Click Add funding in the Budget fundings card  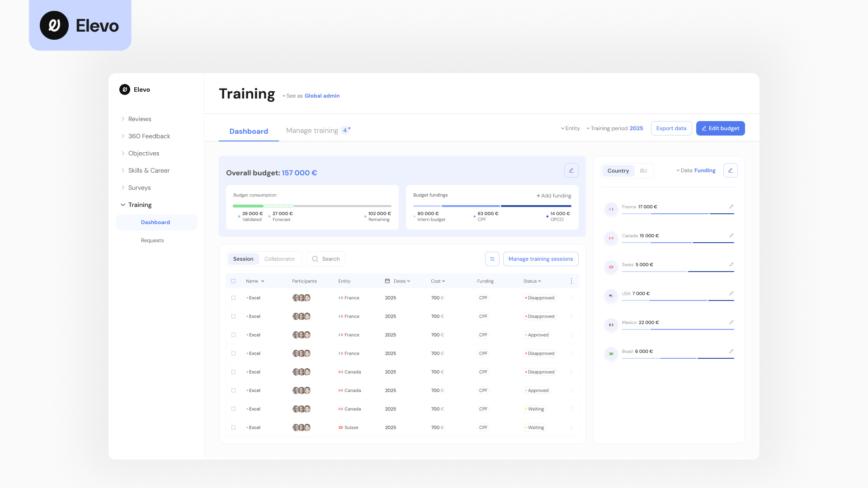click(553, 196)
